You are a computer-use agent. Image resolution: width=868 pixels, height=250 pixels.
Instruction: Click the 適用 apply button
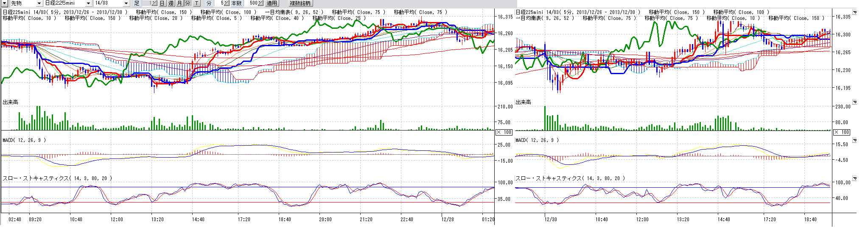(x=272, y=3)
